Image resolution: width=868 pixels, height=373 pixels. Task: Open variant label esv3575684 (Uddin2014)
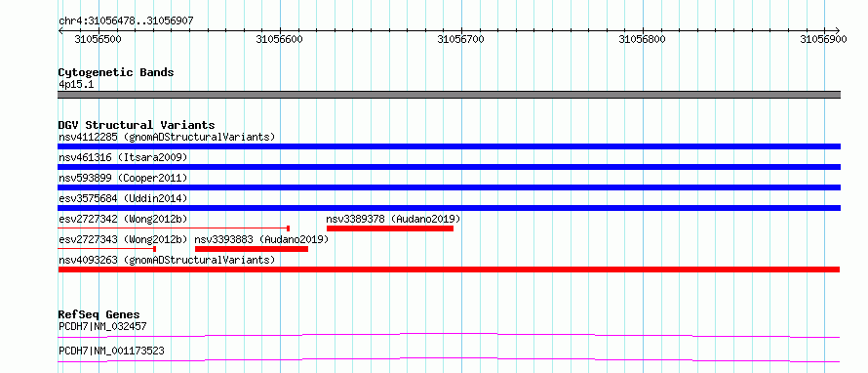coord(123,198)
